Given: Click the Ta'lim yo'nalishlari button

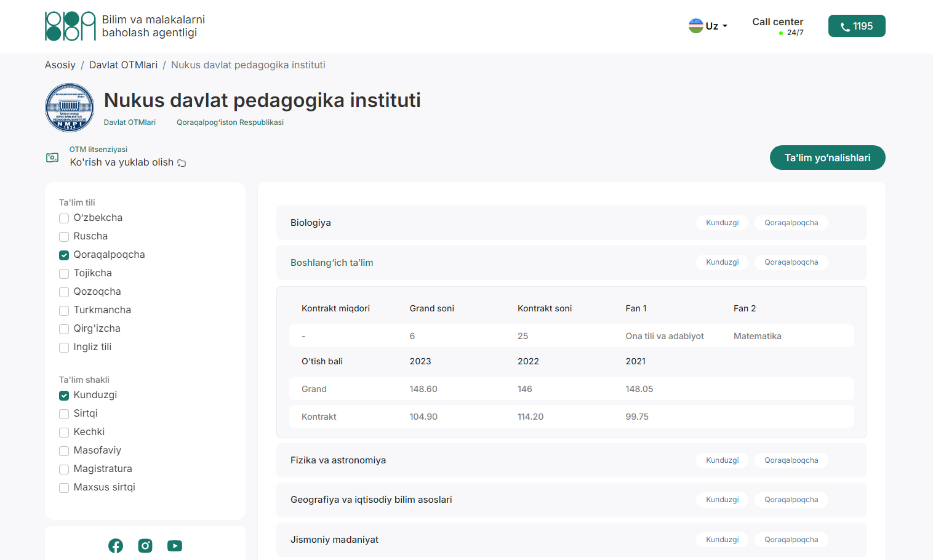Looking at the screenshot, I should click(x=827, y=158).
